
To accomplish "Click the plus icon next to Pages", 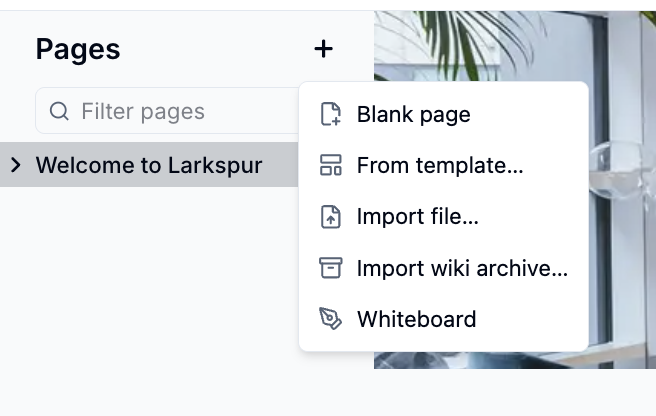I will click(x=323, y=49).
